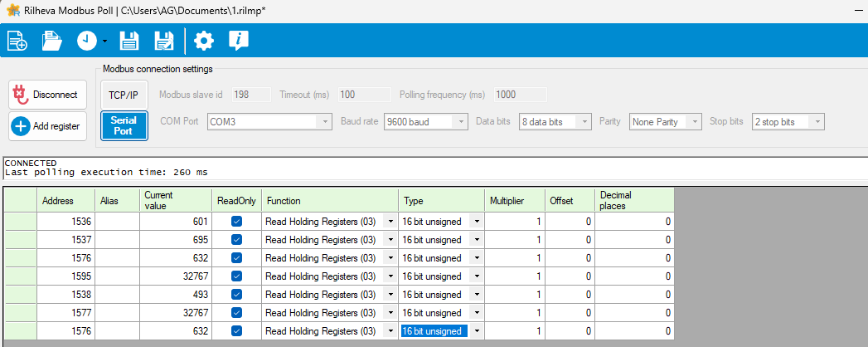Viewport: 868px width, 347px height.
Task: Click the clock recent files icon
Action: 87,41
